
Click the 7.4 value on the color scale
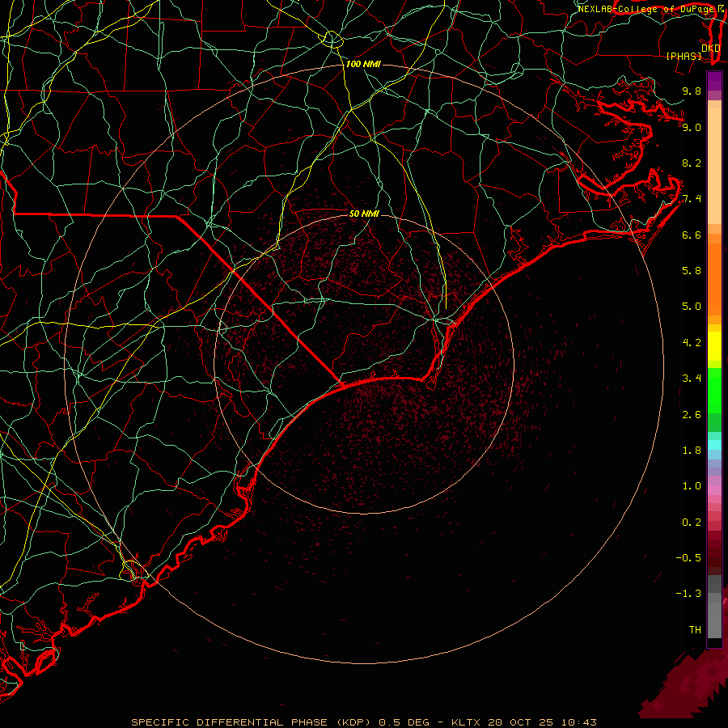692,199
